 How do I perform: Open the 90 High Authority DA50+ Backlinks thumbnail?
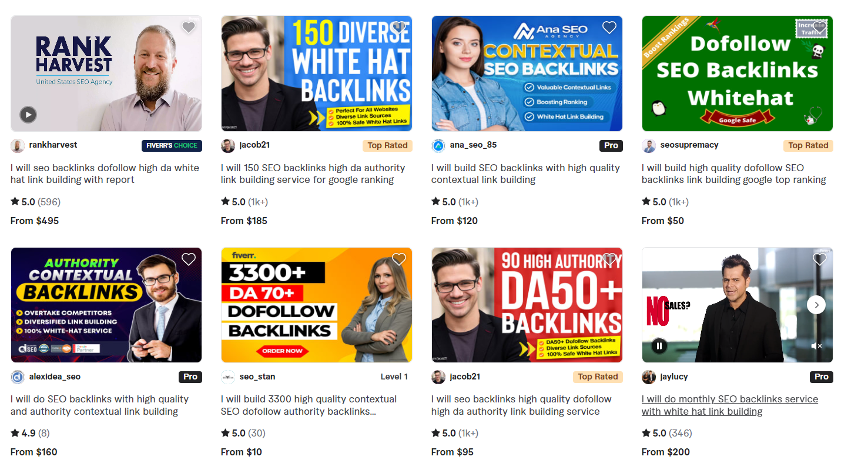(x=527, y=305)
